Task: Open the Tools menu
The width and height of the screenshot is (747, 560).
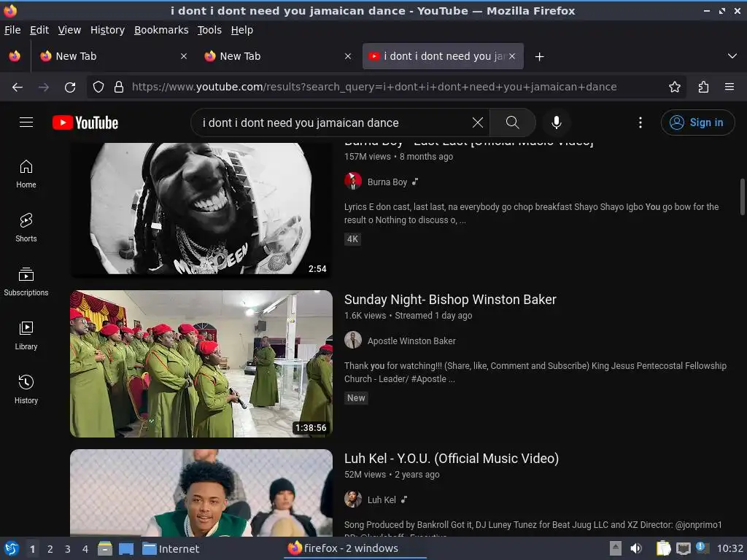Action: pos(209,30)
